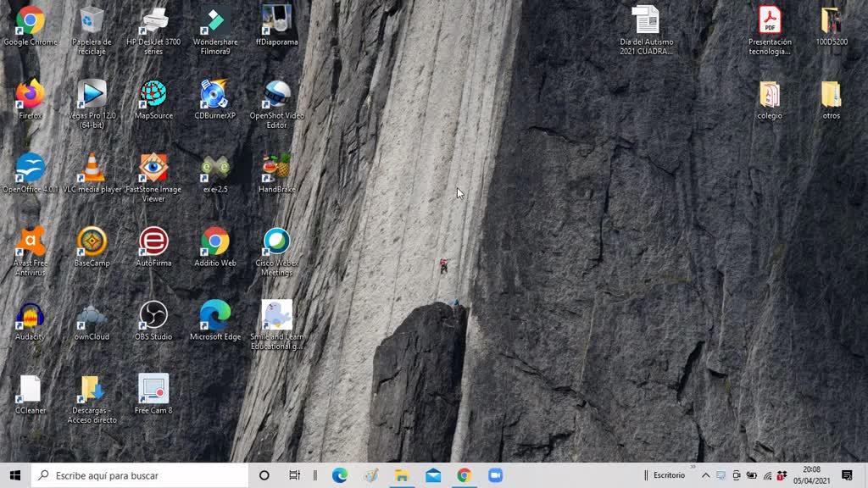Screen dimensions: 868x488
Task: Open Papelera de reciclaje on the desktop
Action: 92,30
